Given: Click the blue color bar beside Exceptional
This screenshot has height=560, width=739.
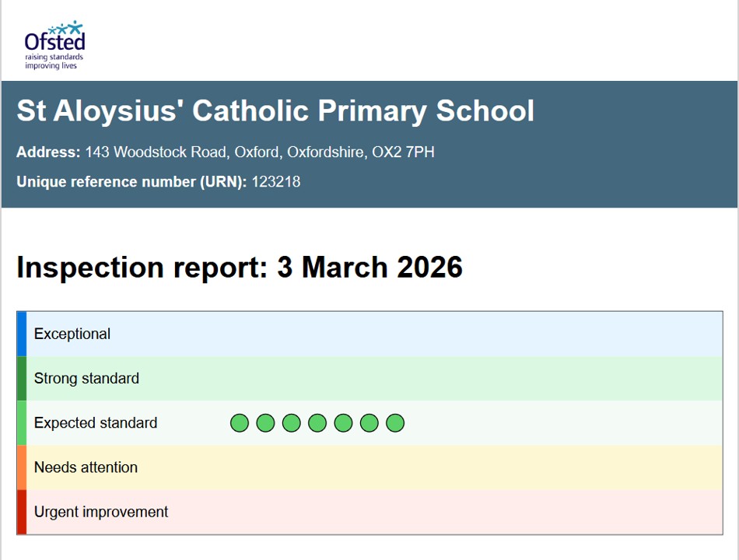Looking at the screenshot, I should coord(22,334).
